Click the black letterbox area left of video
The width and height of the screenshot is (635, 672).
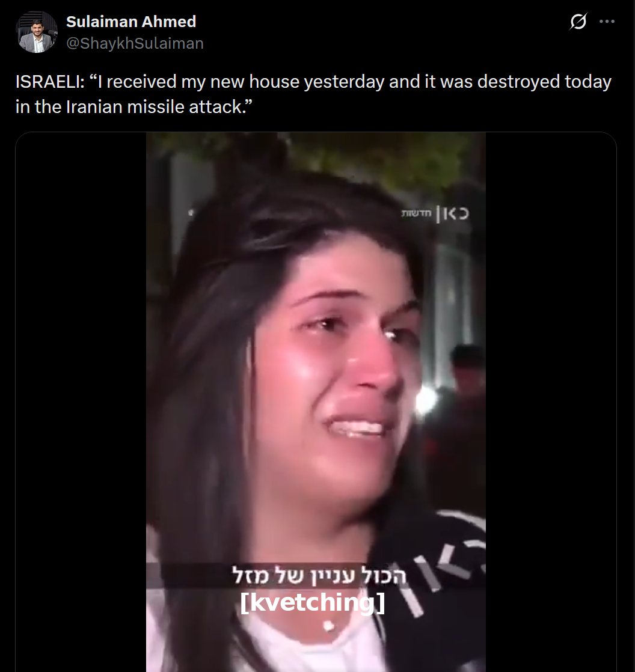[x=81, y=402]
